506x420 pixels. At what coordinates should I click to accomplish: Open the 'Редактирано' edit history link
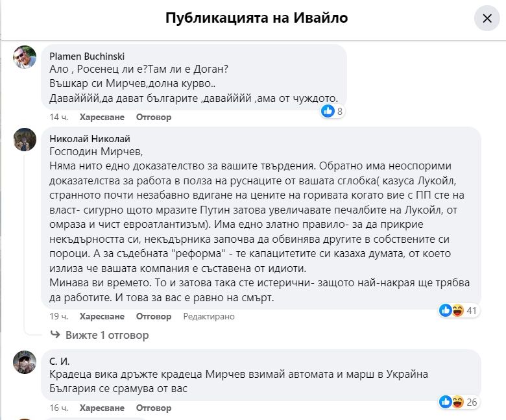209,317
